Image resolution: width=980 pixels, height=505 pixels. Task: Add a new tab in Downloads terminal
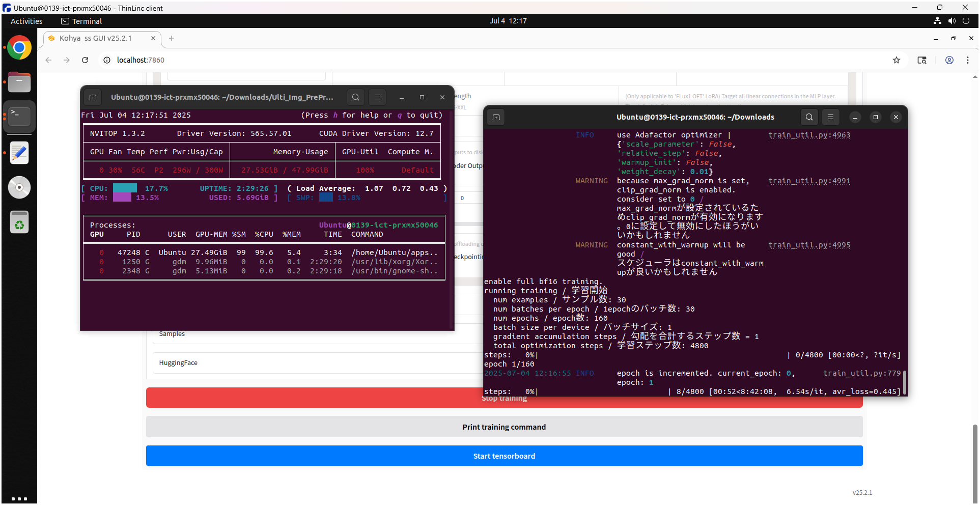point(496,117)
